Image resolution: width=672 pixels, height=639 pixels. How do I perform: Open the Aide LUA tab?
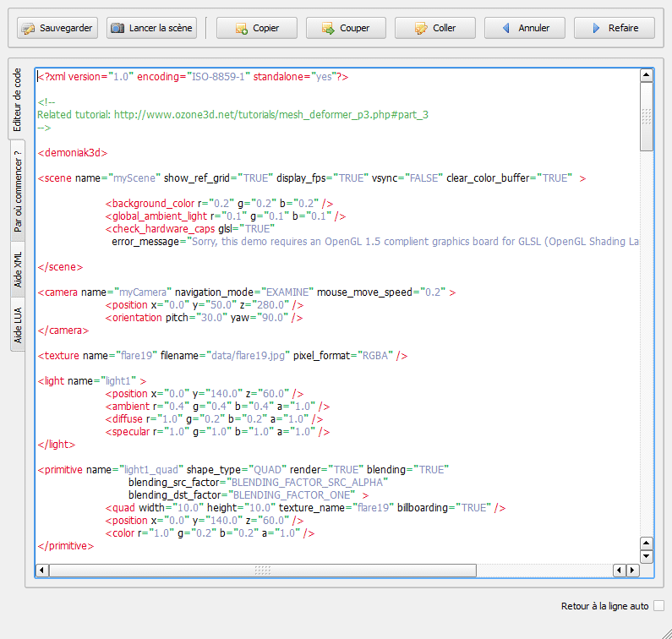click(18, 325)
